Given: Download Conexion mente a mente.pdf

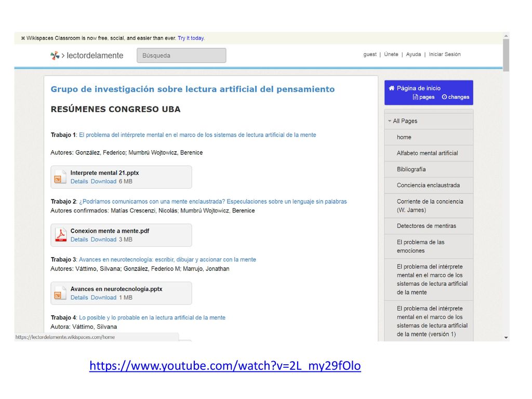Looking at the screenshot, I should [103, 240].
